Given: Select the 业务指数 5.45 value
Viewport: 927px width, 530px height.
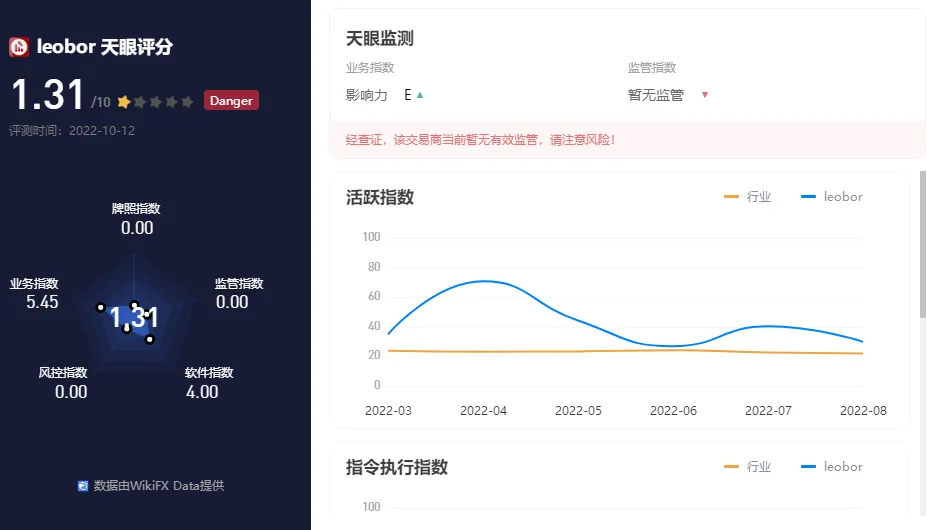Looking at the screenshot, I should 42,302.
